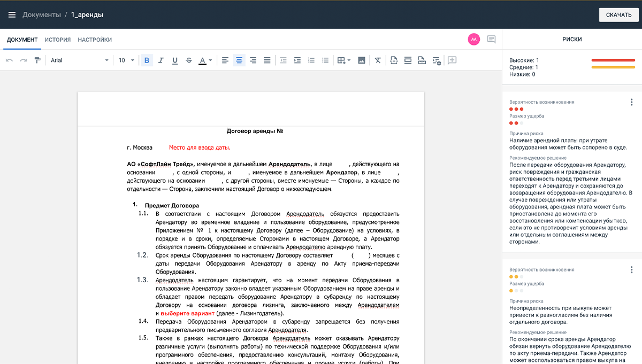Image resolution: width=642 pixels, height=364 pixels.
Task: Open the hamburger navigation menu
Action: (12, 14)
